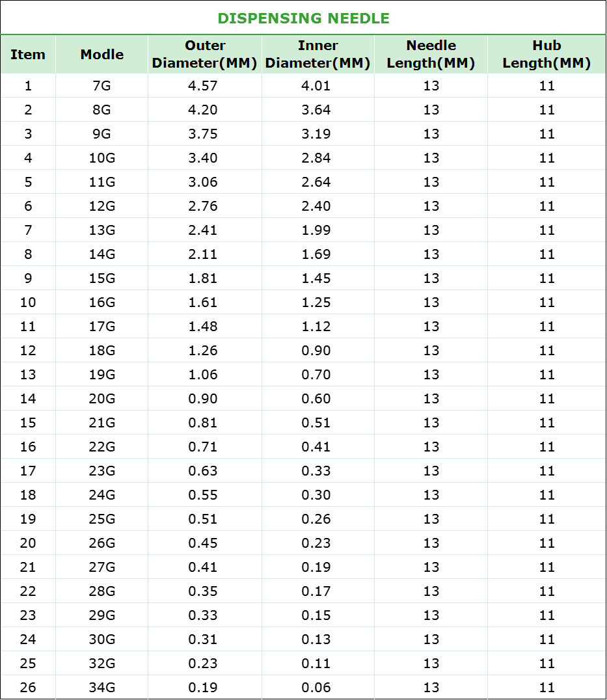Screen dimensions: 607x700
Task: Select the 20G model cell
Action: 102,399
